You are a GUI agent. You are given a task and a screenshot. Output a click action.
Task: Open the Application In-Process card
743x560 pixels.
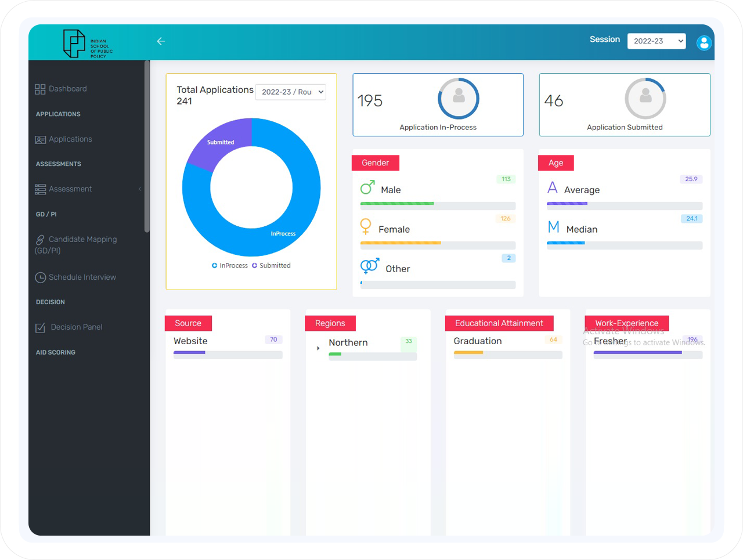click(438, 105)
